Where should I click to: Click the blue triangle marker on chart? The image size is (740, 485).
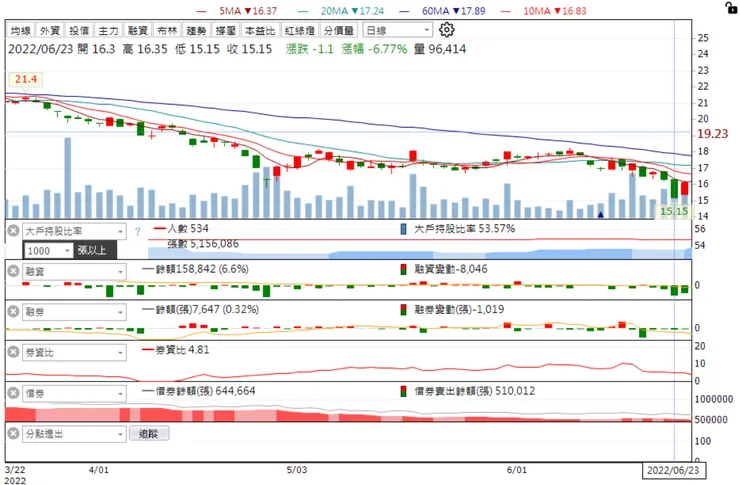point(600,215)
